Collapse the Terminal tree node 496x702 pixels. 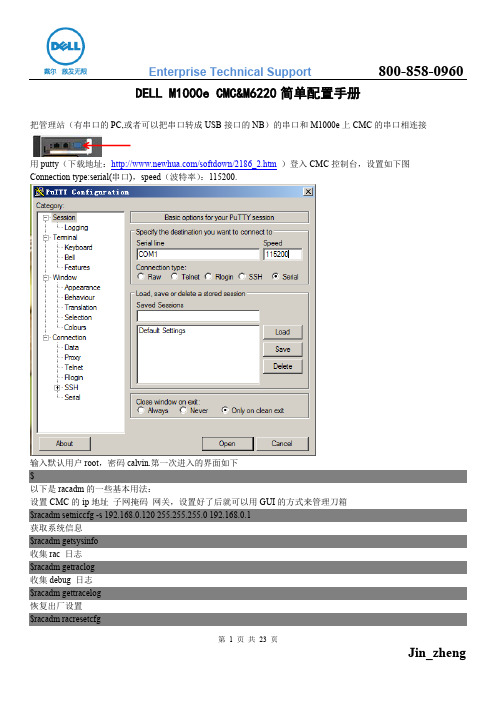46,238
